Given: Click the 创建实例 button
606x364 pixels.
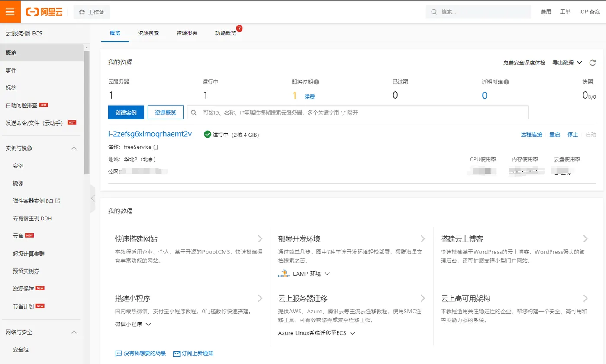Looking at the screenshot, I should point(126,113).
